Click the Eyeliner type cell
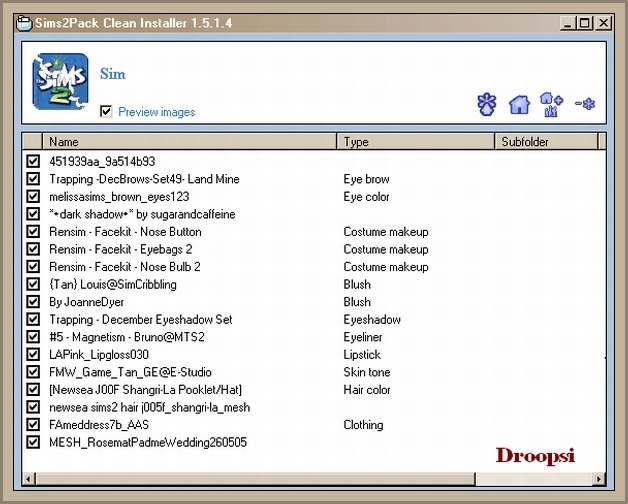628x504 pixels. (x=362, y=337)
